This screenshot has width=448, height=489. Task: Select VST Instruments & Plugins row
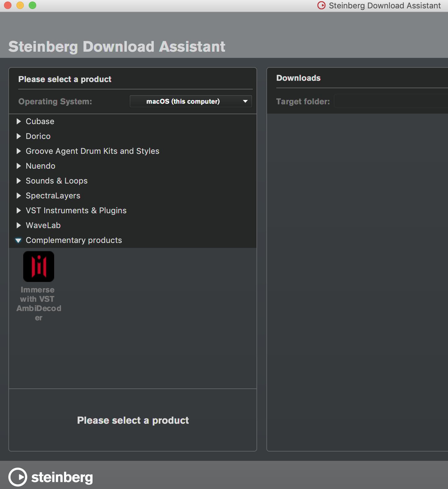(x=133, y=210)
